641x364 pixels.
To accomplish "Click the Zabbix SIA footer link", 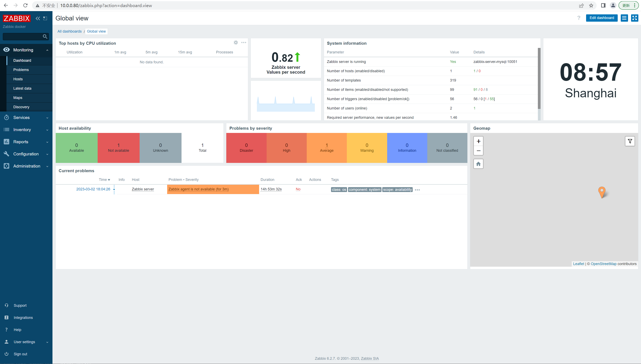I will 370,358.
